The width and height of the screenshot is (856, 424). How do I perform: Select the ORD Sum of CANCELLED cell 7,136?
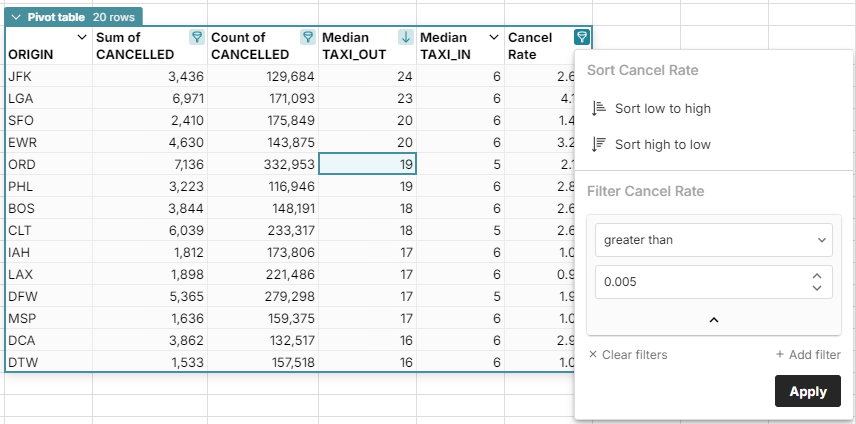point(149,163)
